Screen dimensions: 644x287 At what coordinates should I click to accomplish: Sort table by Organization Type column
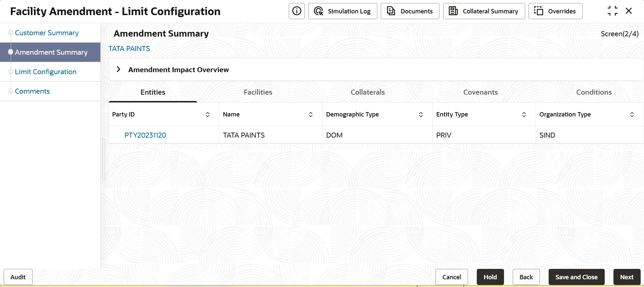tap(632, 114)
